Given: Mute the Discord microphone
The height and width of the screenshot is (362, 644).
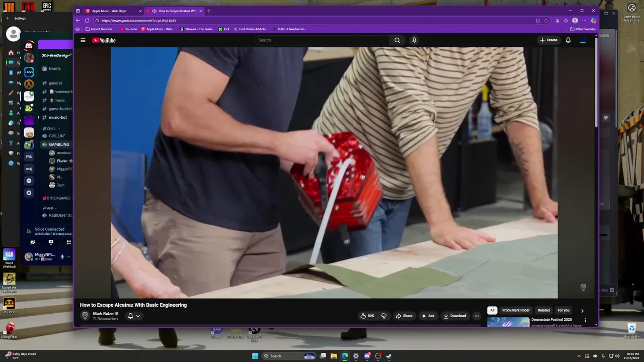Looking at the screenshot, I should pos(62,257).
